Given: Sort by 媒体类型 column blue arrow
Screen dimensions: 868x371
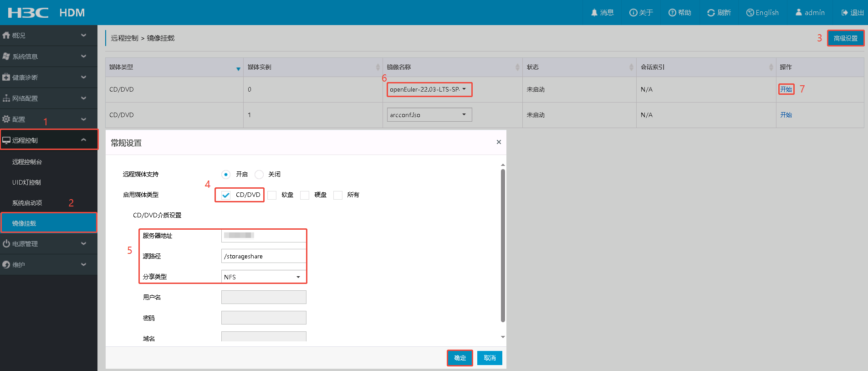Looking at the screenshot, I should point(238,69).
